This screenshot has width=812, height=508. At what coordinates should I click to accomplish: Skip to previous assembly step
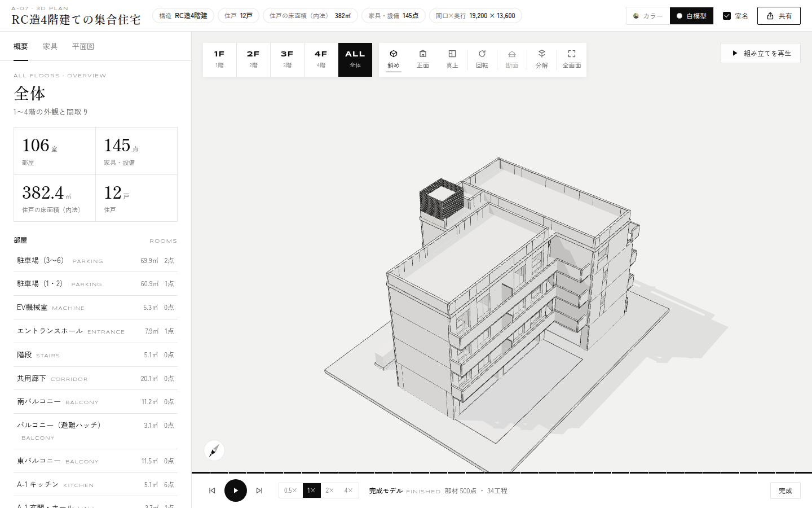(x=212, y=491)
